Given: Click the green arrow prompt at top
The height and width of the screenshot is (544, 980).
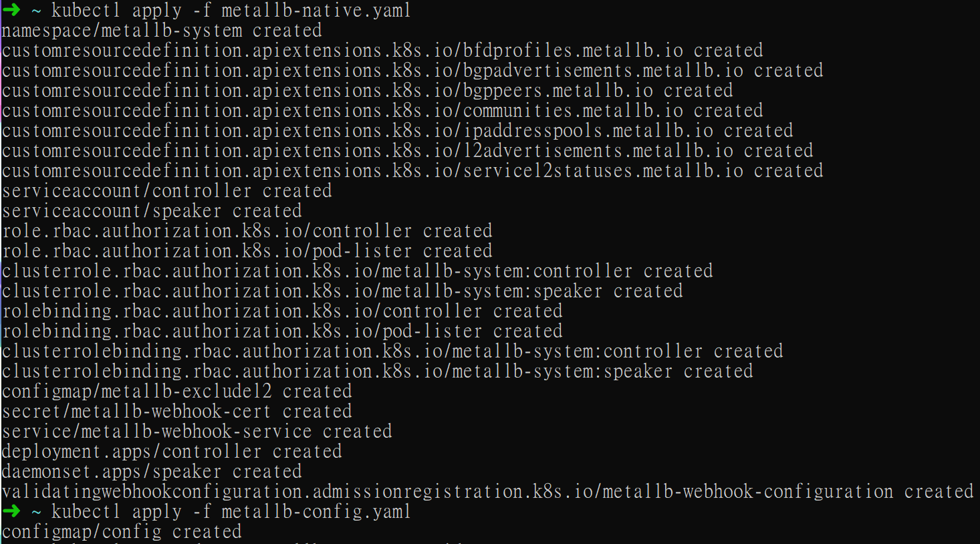Looking at the screenshot, I should [11, 10].
